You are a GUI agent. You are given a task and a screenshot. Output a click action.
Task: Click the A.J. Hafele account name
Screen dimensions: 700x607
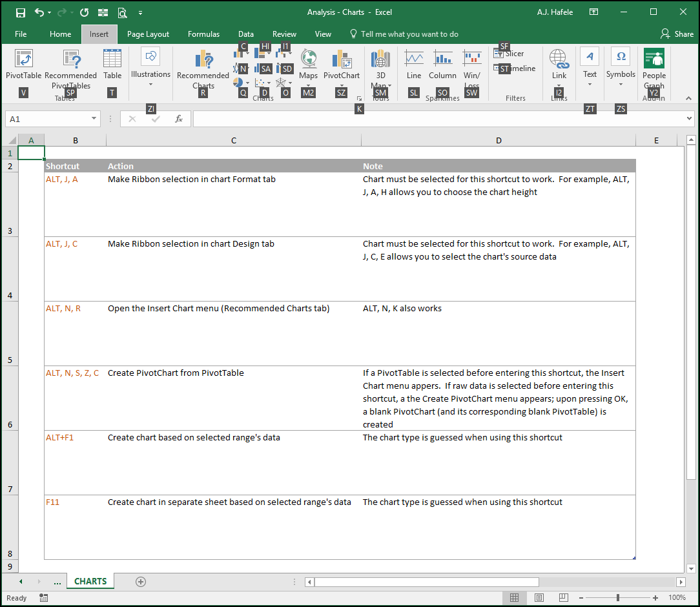[x=555, y=12]
